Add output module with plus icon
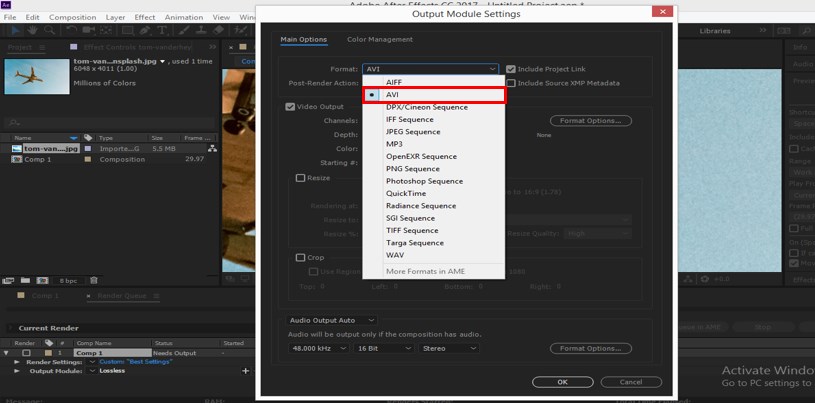 click(245, 371)
